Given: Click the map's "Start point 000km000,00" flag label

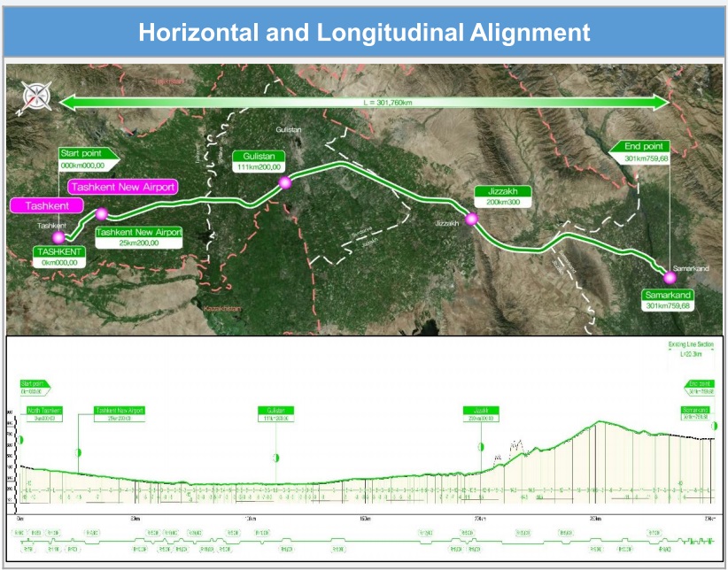Looking at the screenshot, I should (89, 159).
